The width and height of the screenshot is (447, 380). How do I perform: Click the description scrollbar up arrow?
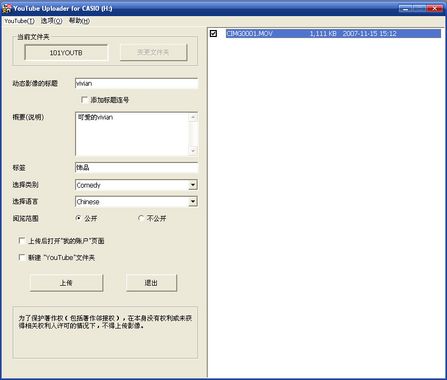click(193, 117)
